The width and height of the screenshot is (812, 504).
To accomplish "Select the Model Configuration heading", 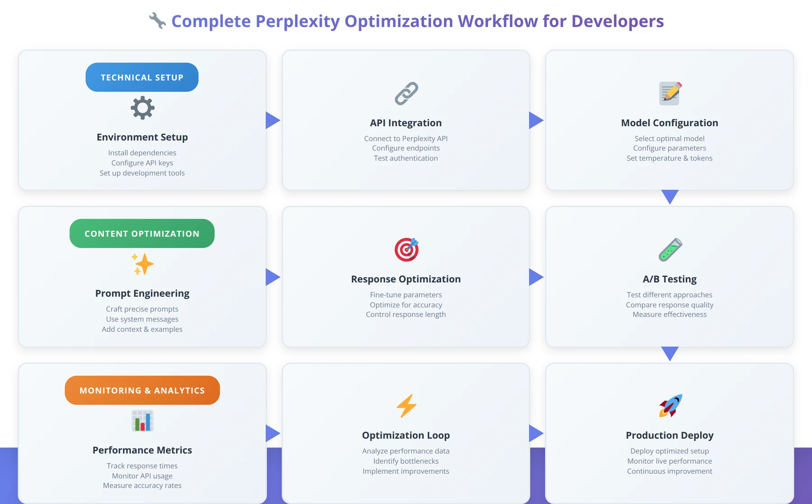I will point(669,123).
